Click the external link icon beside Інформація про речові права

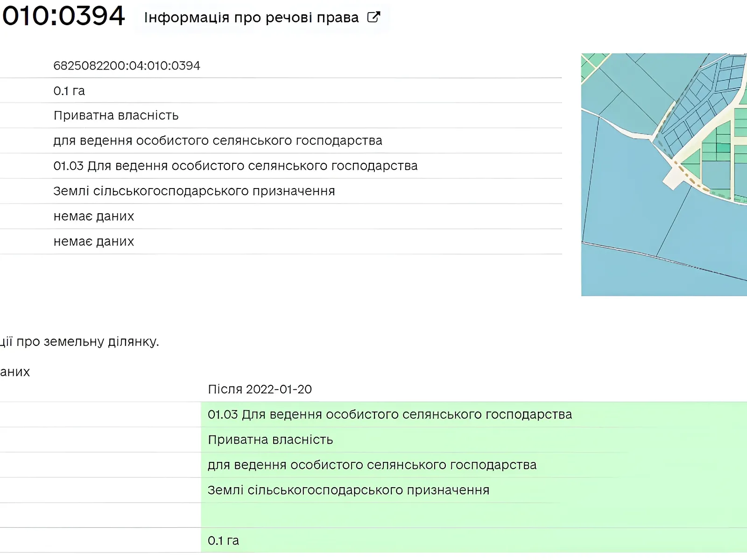pos(373,17)
